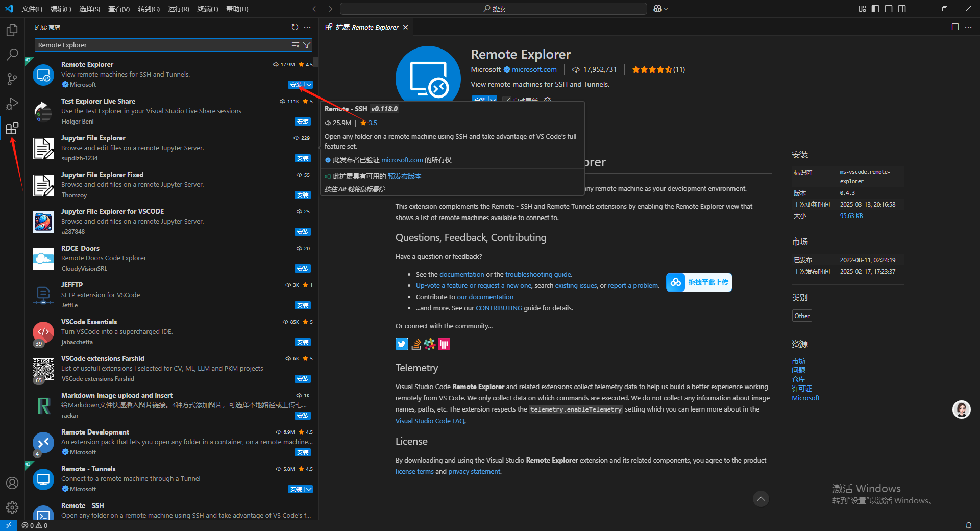Open the Copilot icon in the title bar
Screen dimensions: 980x531
657,9
